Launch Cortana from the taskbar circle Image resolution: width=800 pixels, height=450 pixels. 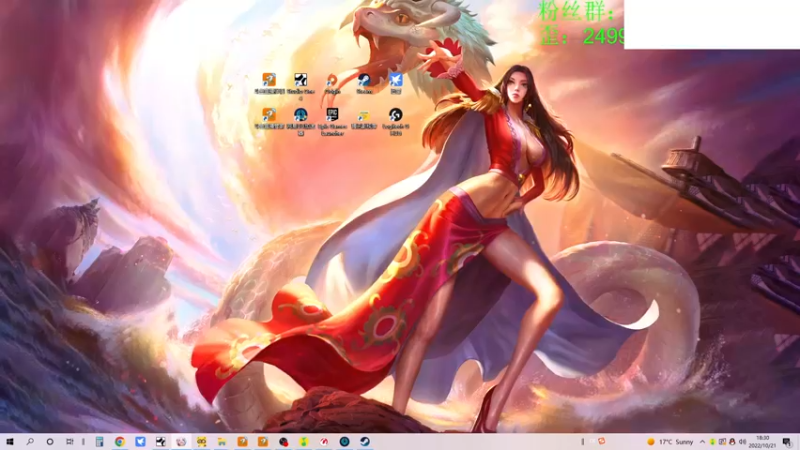pyautogui.click(x=49, y=442)
